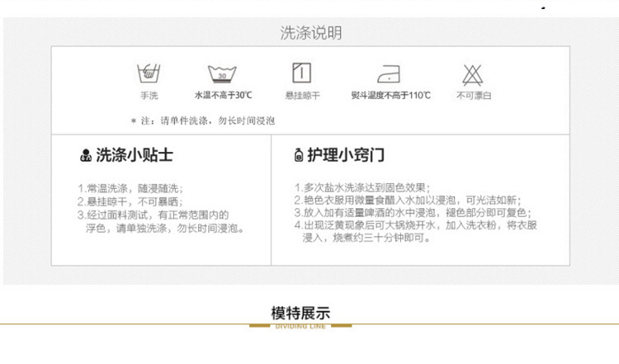Click the hand wash basin icon

(x=149, y=73)
